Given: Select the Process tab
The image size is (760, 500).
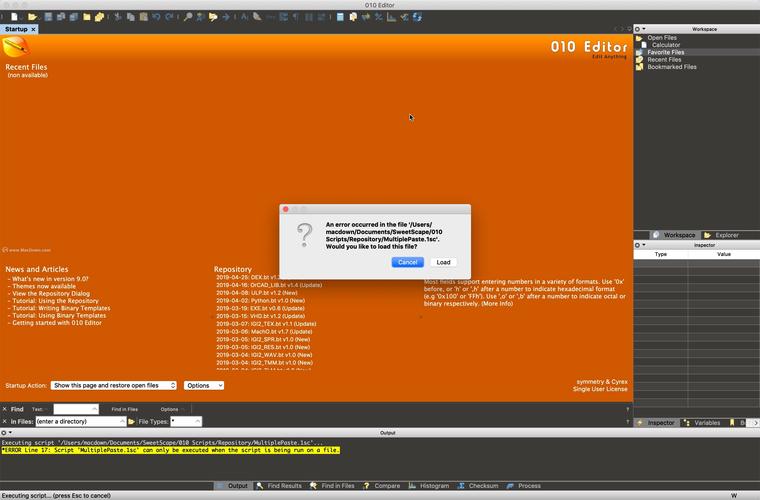Looking at the screenshot, I should pyautogui.click(x=523, y=485).
